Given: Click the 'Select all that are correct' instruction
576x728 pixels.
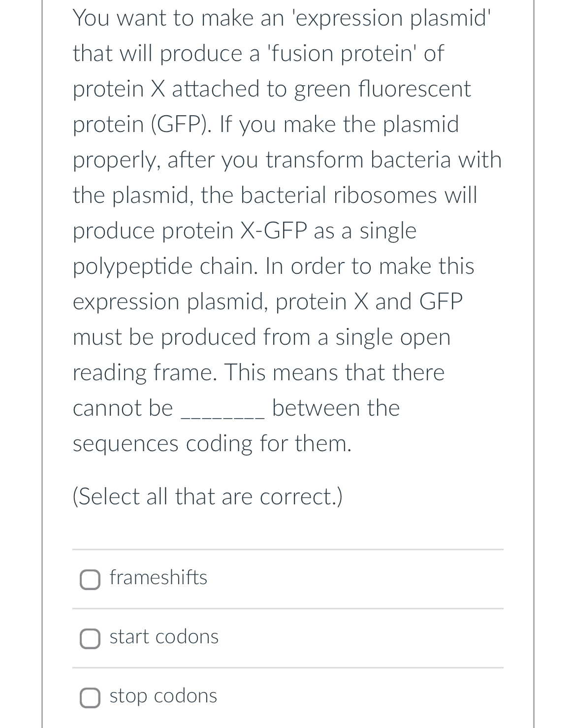Looking at the screenshot, I should pyautogui.click(x=208, y=496).
